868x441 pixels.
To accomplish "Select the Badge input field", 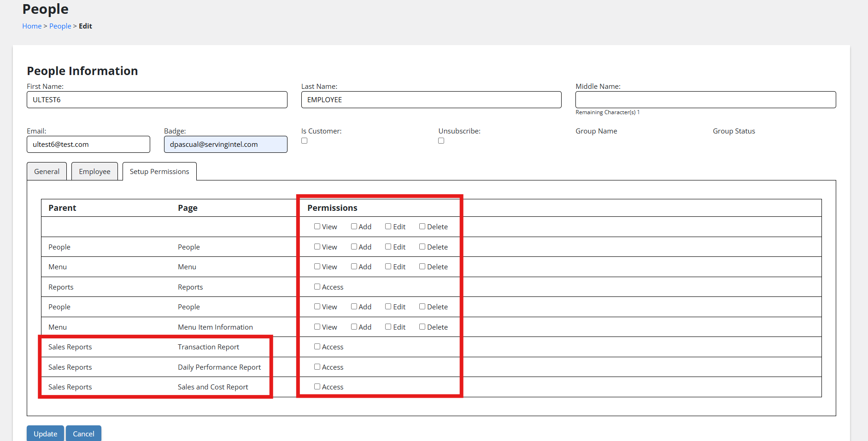I will 225,145.
